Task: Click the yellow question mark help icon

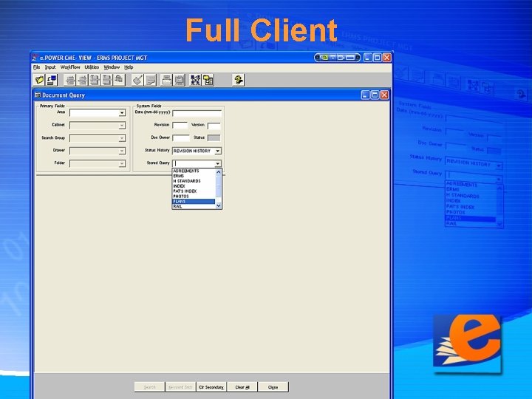Action: [x=239, y=80]
